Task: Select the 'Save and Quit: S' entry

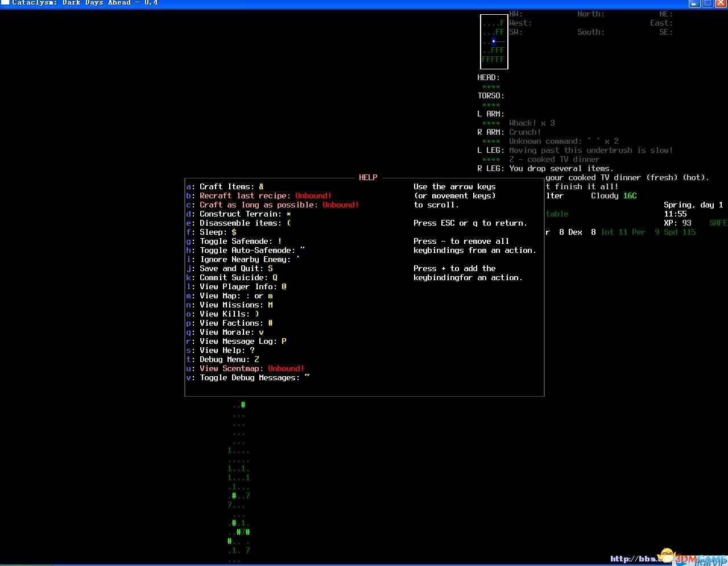Action: pos(229,268)
